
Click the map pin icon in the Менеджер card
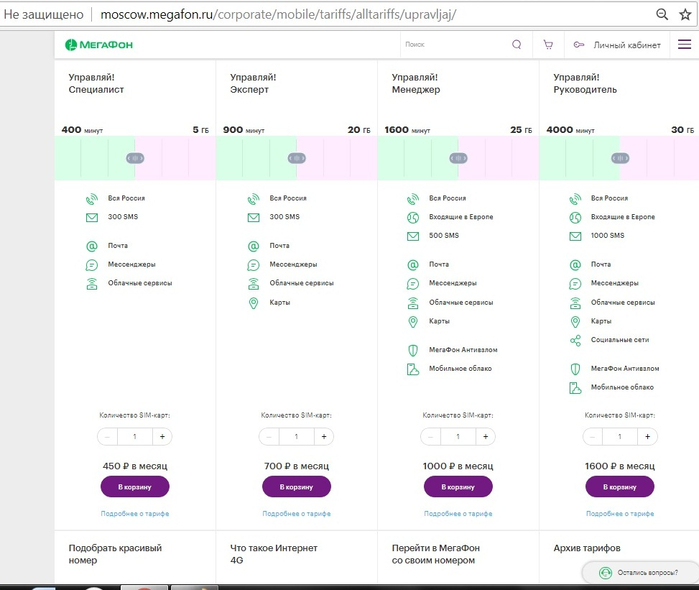[413, 322]
